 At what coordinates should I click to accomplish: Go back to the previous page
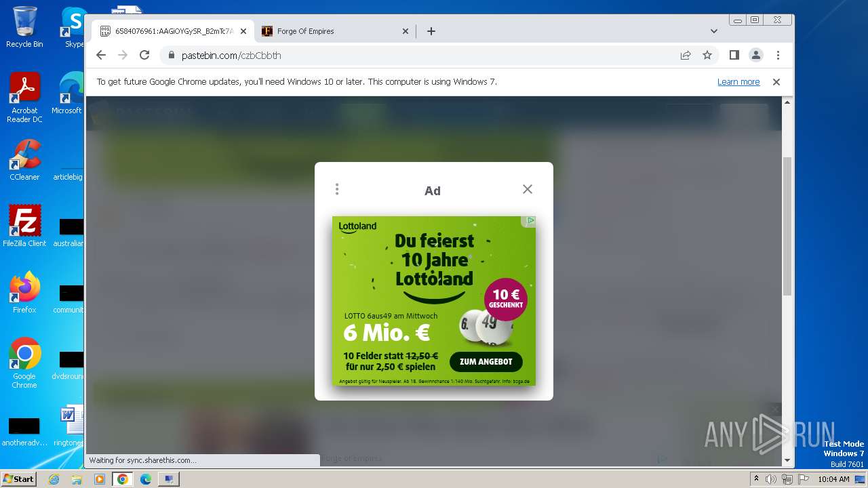tap(101, 55)
